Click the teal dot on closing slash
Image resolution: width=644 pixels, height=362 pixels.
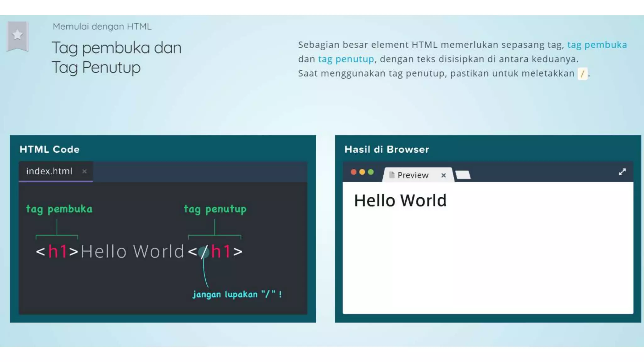pyautogui.click(x=204, y=252)
